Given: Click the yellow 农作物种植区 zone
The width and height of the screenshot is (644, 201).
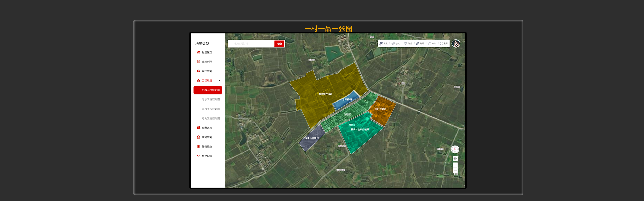Looking at the screenshot, I should (x=325, y=94).
